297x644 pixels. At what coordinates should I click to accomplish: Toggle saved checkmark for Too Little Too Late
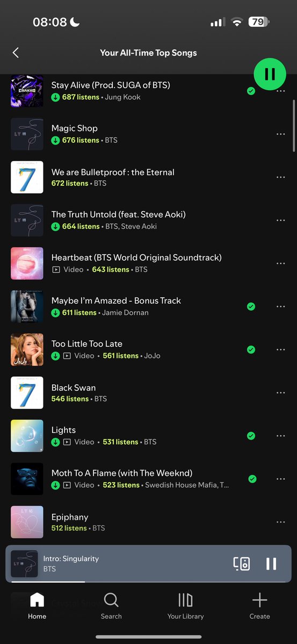point(251,349)
